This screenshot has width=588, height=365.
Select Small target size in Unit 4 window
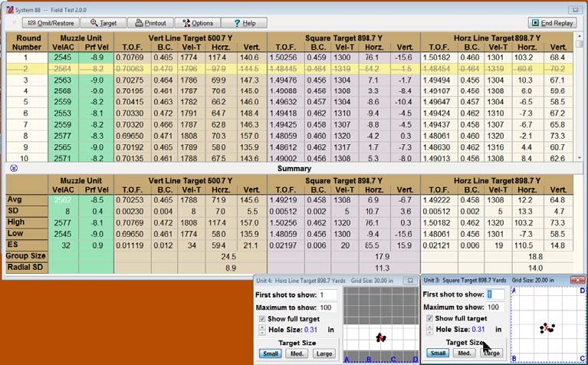click(x=269, y=353)
